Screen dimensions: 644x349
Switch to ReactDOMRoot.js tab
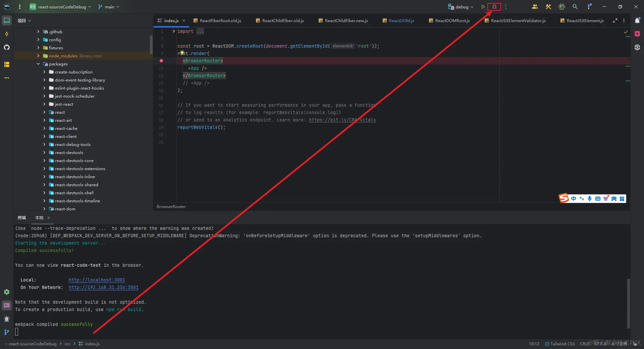point(449,20)
